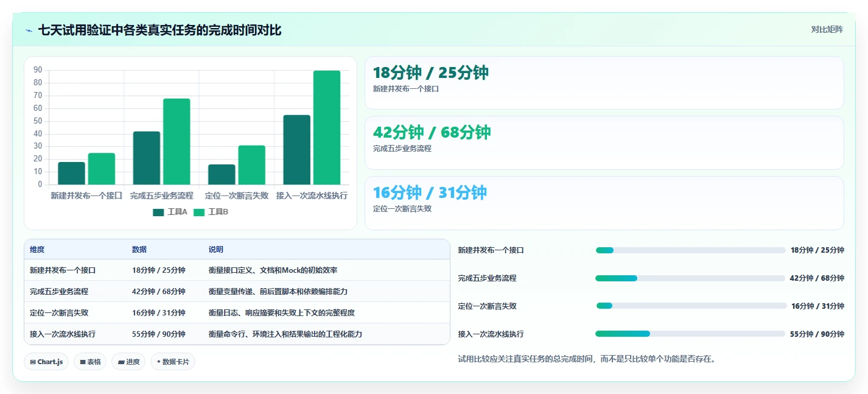Select the 16分钟 / 31分钟 data card
868x394 pixels.
point(604,203)
